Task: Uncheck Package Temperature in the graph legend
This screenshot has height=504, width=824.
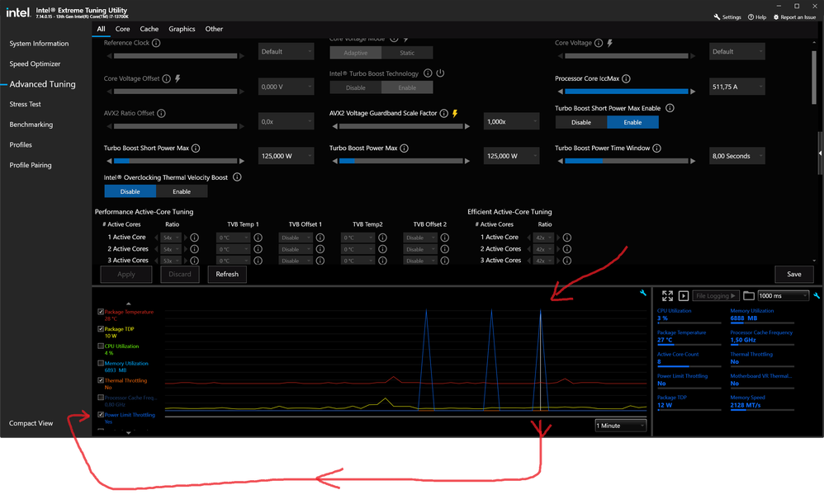Action: 101,312
